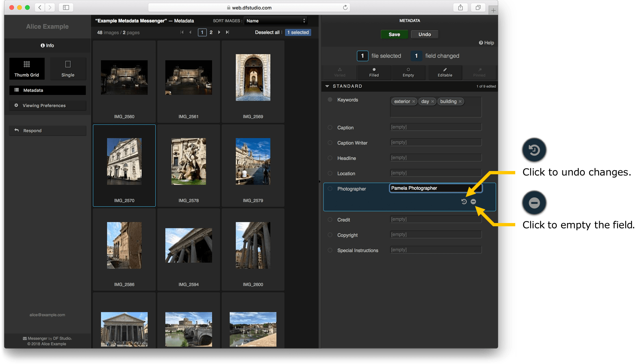Click the 1 selected badge

click(298, 32)
